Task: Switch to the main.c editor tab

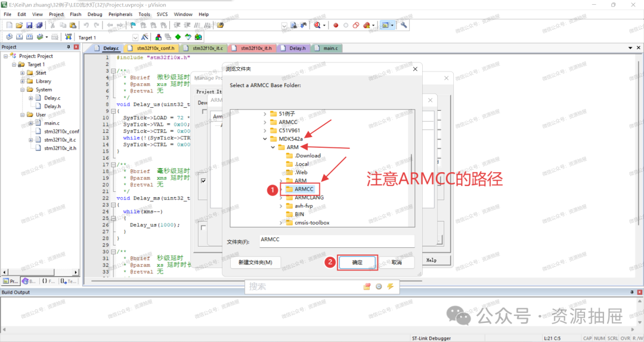Action: pos(327,48)
